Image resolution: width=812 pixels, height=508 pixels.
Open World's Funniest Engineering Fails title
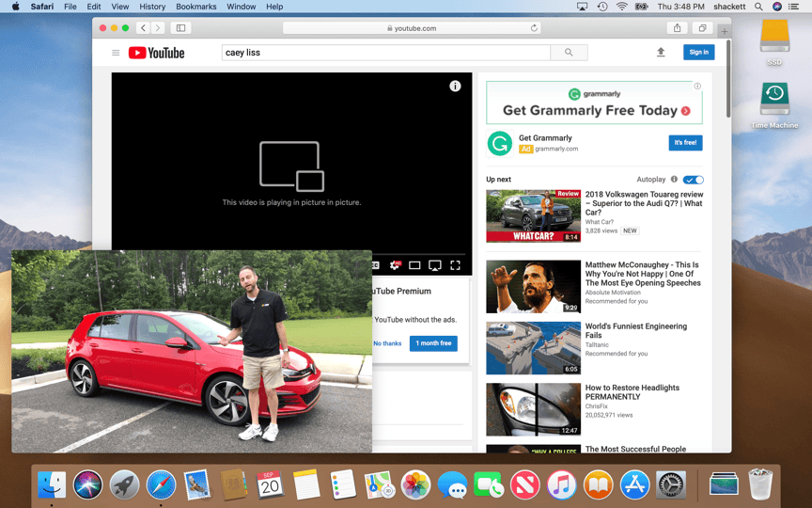636,331
